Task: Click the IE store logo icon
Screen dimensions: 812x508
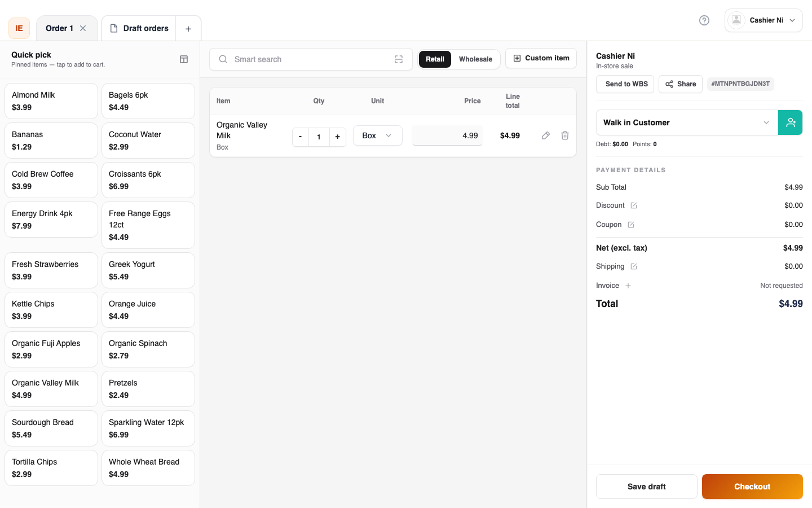Action: 19,28
